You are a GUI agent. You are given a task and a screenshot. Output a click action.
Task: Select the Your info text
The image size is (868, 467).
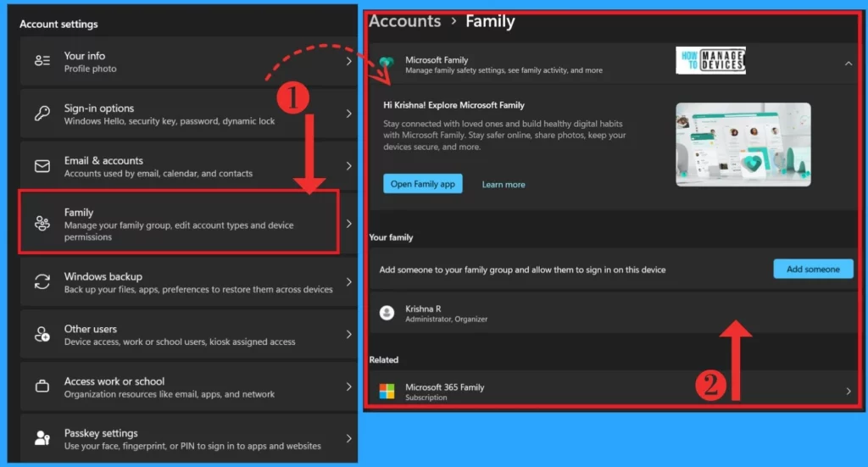pyautogui.click(x=84, y=56)
